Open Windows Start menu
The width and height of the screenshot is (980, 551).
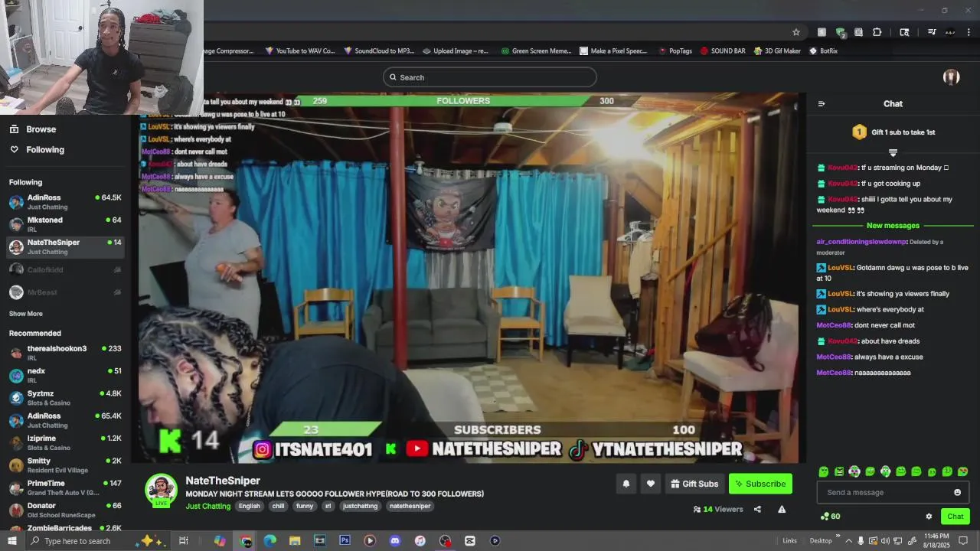(x=11, y=541)
